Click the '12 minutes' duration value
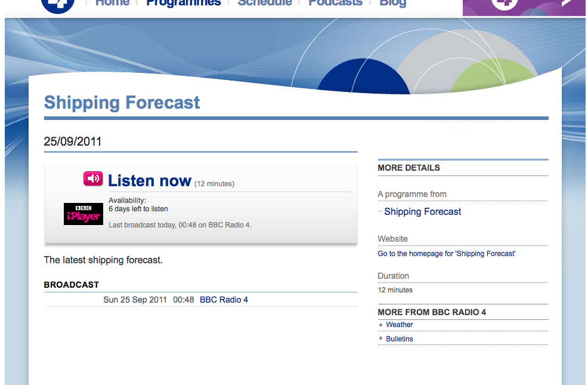Image resolution: width=588 pixels, height=385 pixels. tap(395, 290)
